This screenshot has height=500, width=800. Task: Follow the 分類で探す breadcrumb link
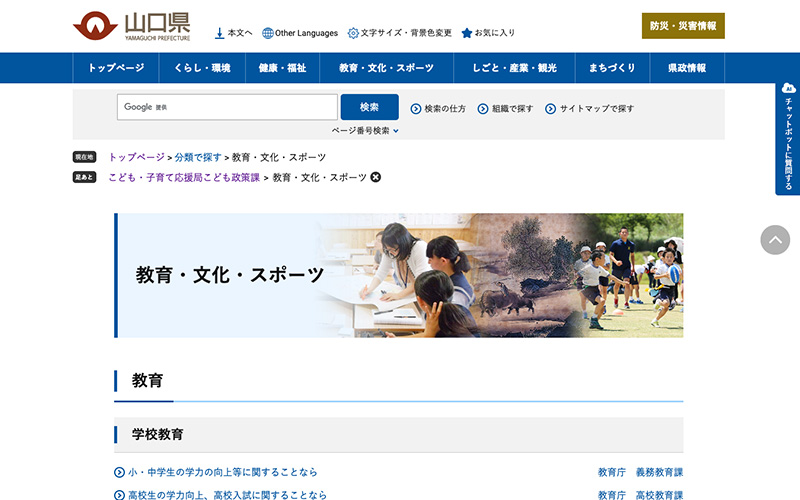pyautogui.click(x=198, y=157)
